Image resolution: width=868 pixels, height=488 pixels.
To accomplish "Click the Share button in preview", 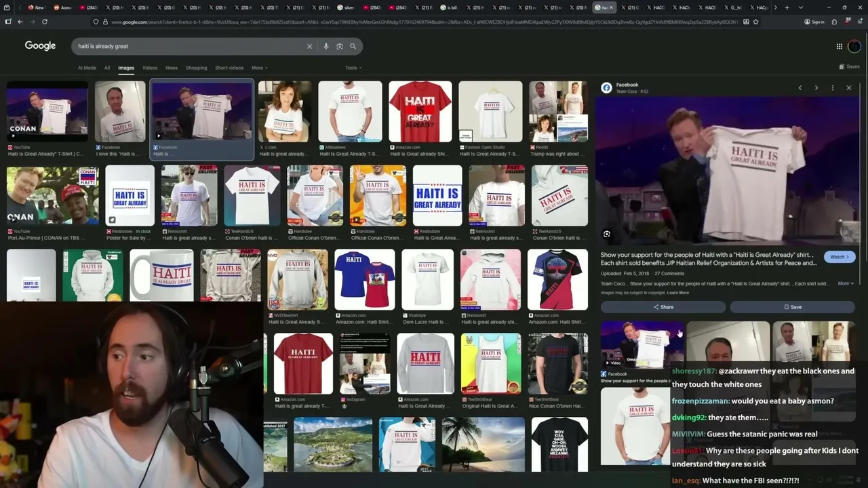I will 663,307.
